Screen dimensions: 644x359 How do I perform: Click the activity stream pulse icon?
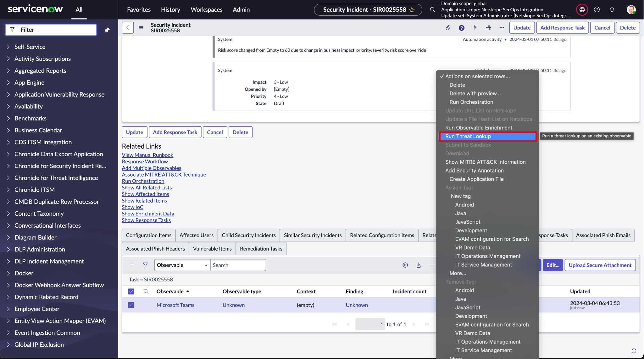(475, 28)
